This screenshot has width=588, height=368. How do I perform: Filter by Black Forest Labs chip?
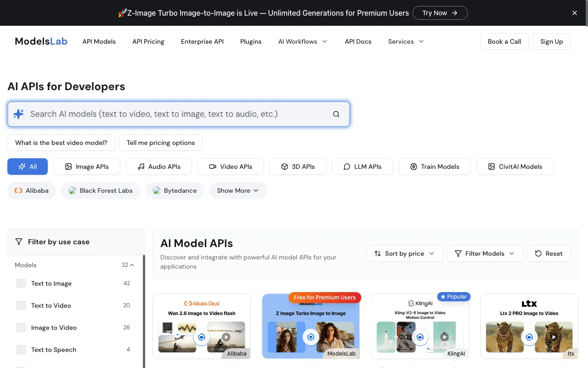tap(101, 190)
